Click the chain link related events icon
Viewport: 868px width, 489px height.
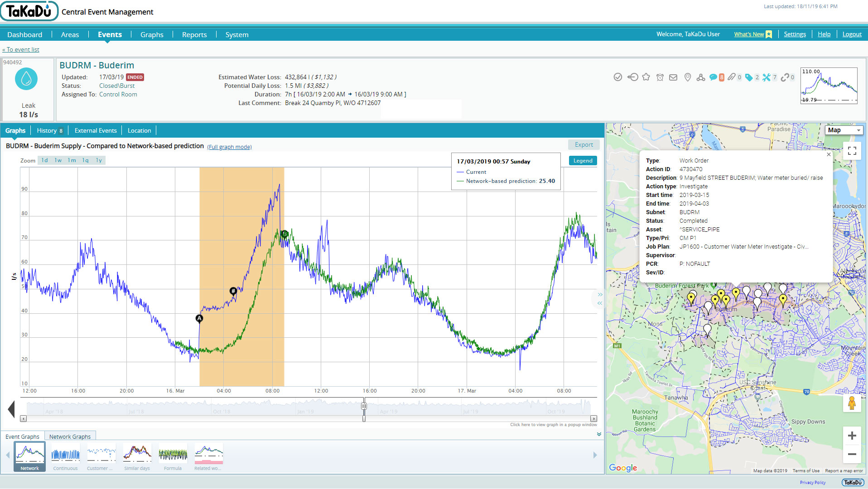pyautogui.click(x=785, y=77)
